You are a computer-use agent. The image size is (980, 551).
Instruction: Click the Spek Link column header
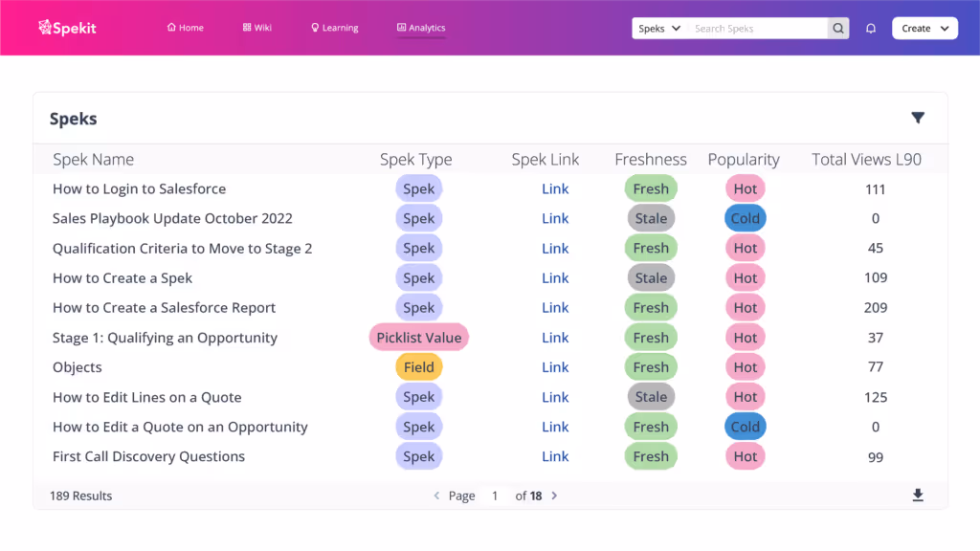[x=545, y=160]
